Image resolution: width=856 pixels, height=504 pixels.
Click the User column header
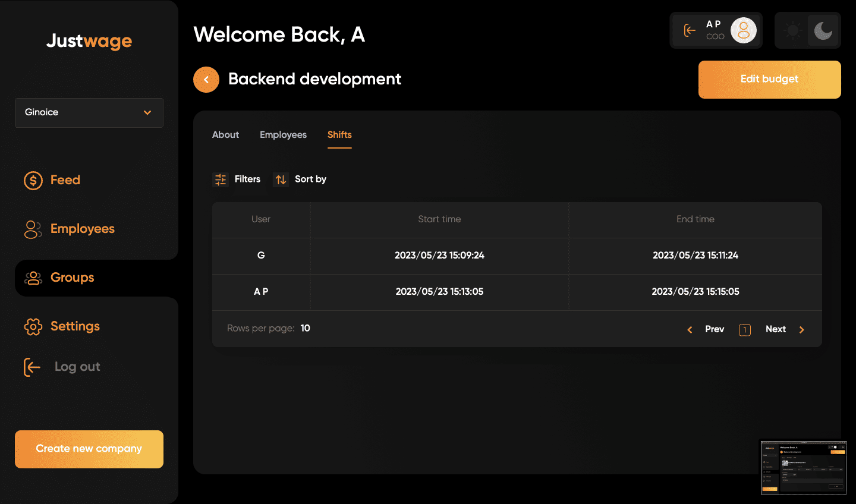click(x=261, y=219)
